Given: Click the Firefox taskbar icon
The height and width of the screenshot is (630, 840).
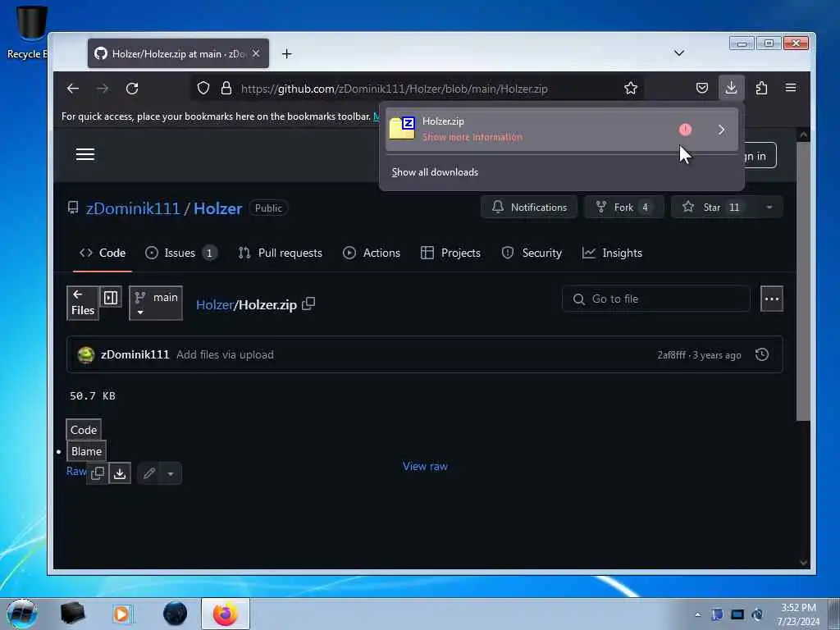Looking at the screenshot, I should (226, 614).
